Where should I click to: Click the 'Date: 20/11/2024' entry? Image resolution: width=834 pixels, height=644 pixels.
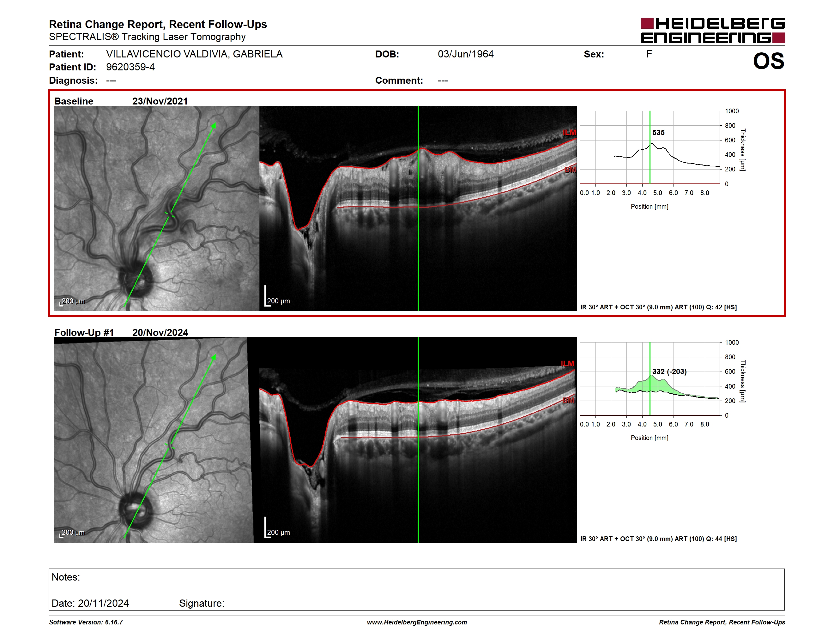[x=90, y=603]
